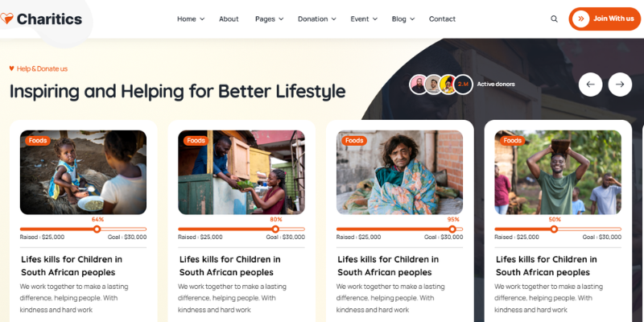644x322 pixels.
Task: Advance carousel with right arrow button
Action: click(x=620, y=85)
